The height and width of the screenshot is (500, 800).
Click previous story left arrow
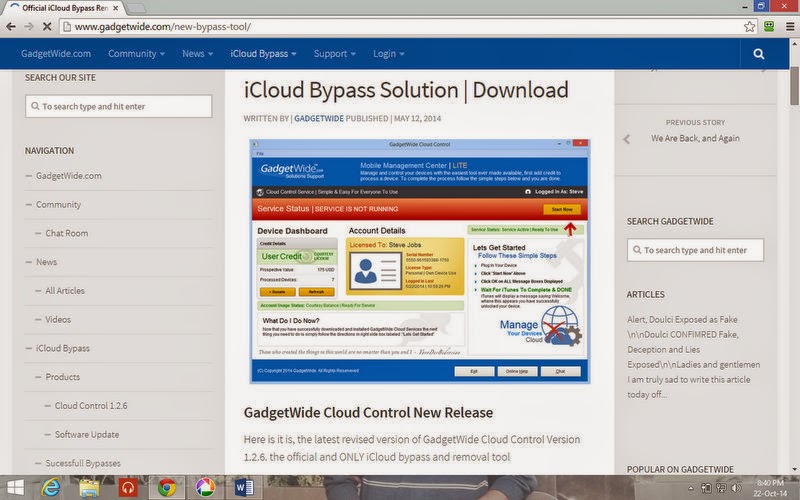tap(627, 139)
